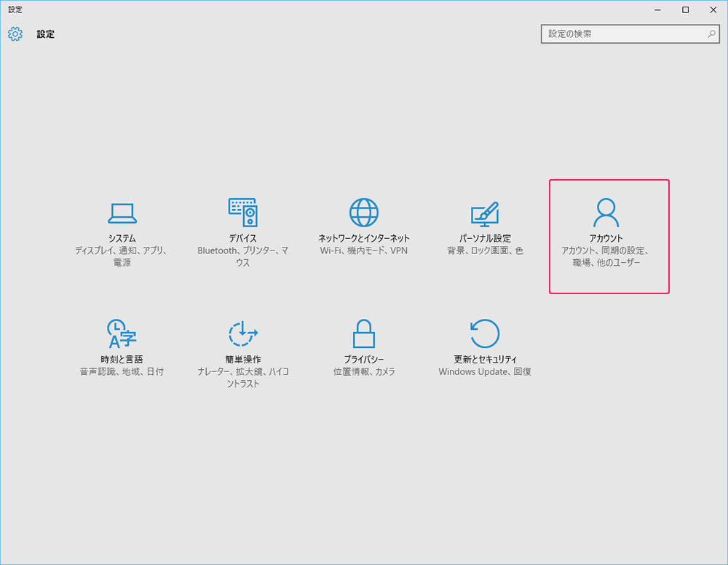Click the 音声認識、地域、日付 description

122,371
